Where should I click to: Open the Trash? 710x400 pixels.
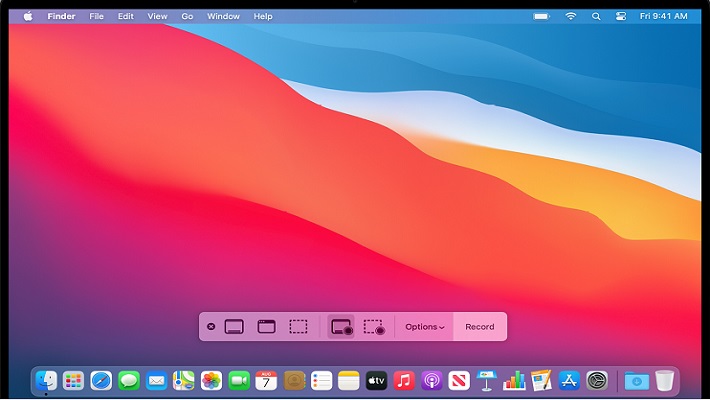click(664, 381)
